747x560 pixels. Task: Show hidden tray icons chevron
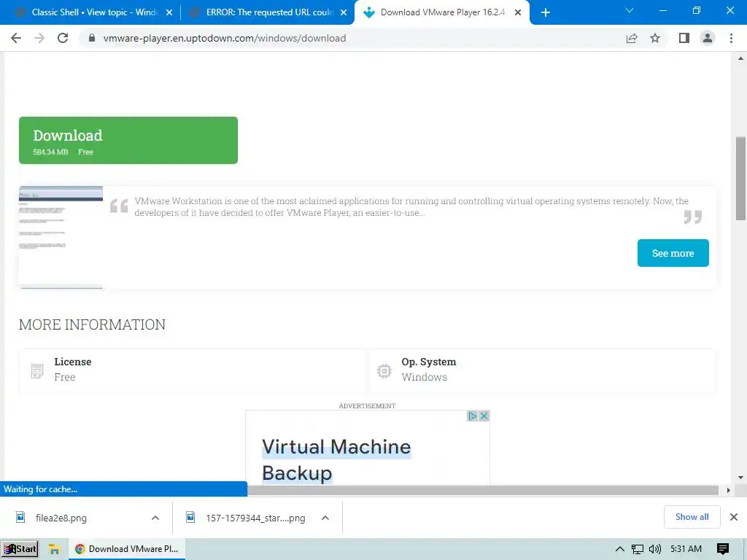(619, 549)
